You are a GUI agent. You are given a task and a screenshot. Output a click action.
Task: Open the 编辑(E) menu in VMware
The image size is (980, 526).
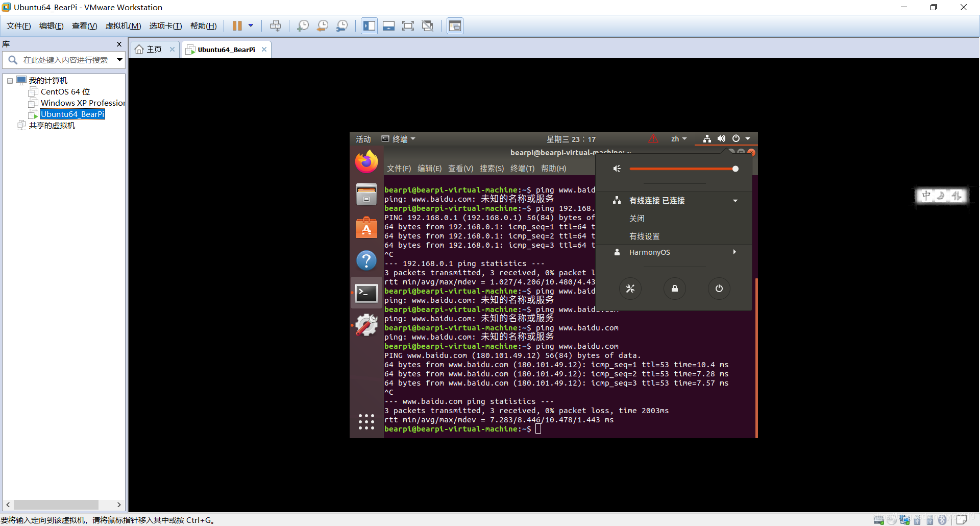point(51,26)
